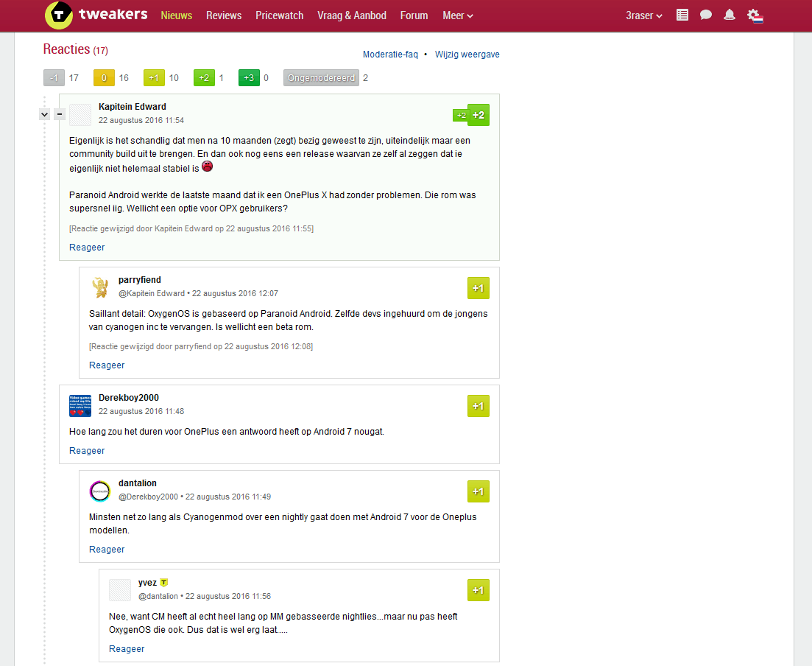Click Derekboy2000's avatar image
This screenshot has height=666, width=812.
point(80,406)
